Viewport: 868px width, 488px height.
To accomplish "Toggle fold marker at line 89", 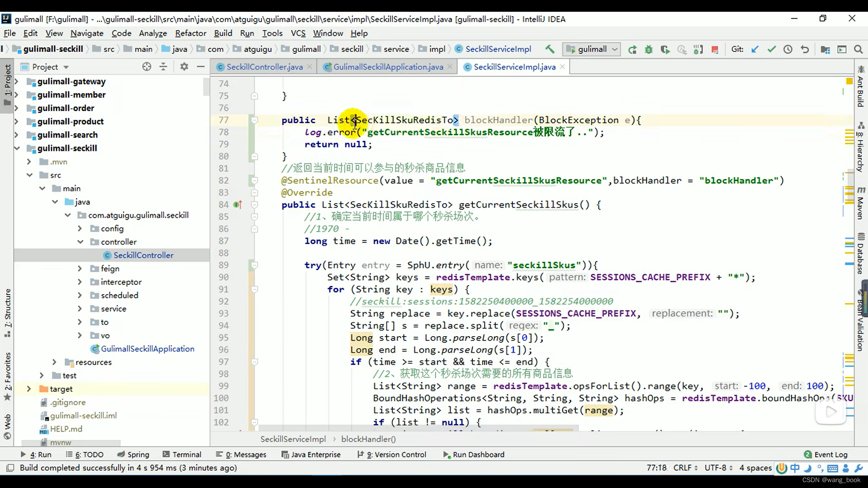I will click(x=255, y=265).
